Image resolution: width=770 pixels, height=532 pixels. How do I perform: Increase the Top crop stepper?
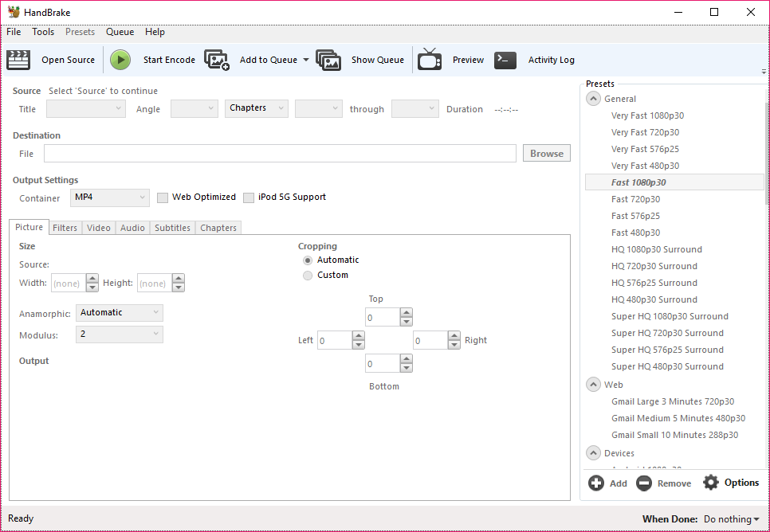click(406, 313)
